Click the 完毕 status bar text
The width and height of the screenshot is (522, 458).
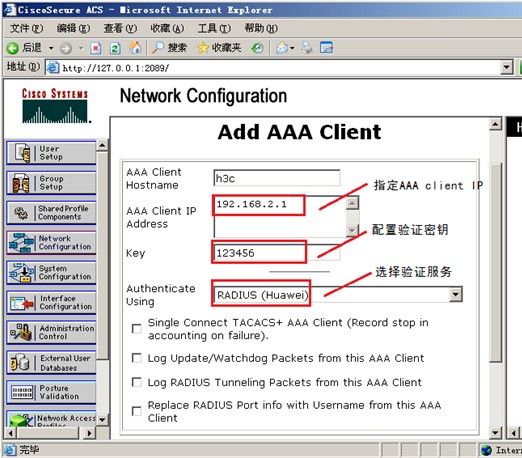pyautogui.click(x=29, y=450)
